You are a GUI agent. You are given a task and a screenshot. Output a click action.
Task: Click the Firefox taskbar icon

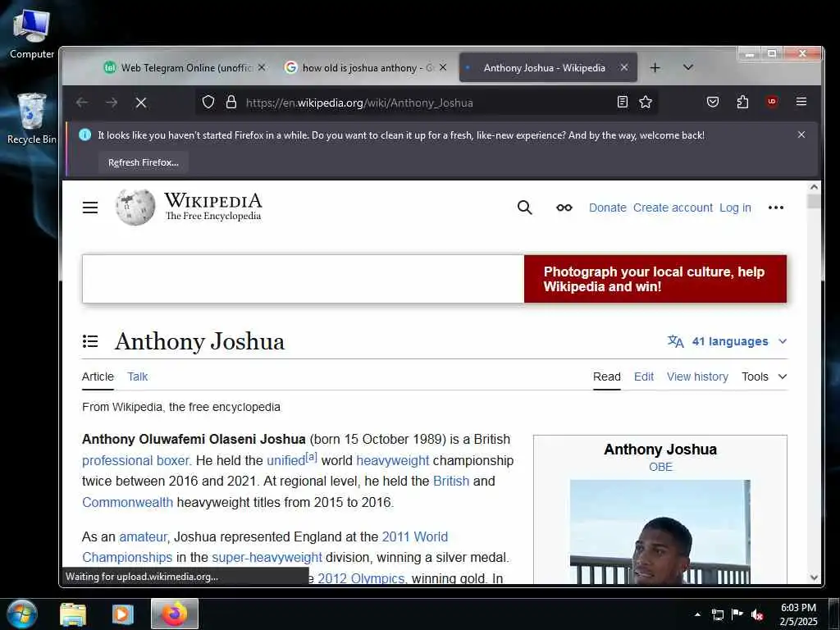click(x=175, y=614)
